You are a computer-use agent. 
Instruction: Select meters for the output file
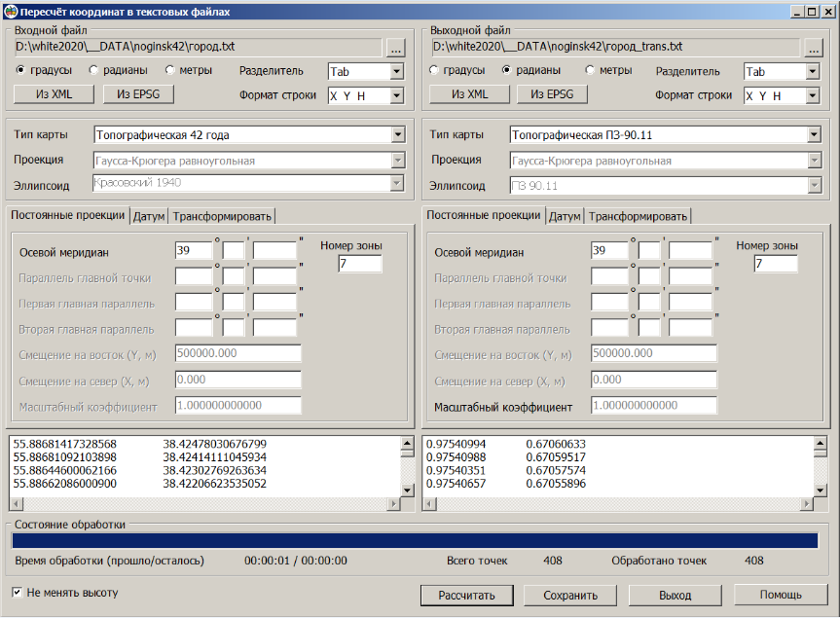tap(590, 70)
